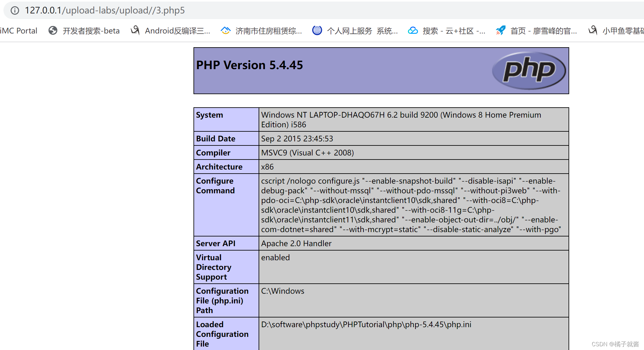Click the Build Date value cell
This screenshot has width=644, height=350.
[x=297, y=139]
